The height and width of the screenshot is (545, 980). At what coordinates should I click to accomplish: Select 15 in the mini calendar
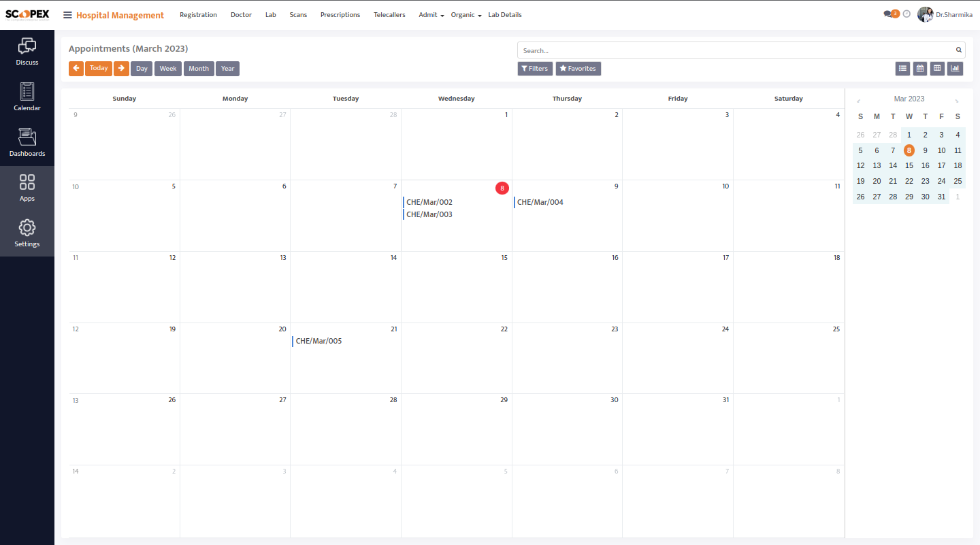tap(909, 165)
